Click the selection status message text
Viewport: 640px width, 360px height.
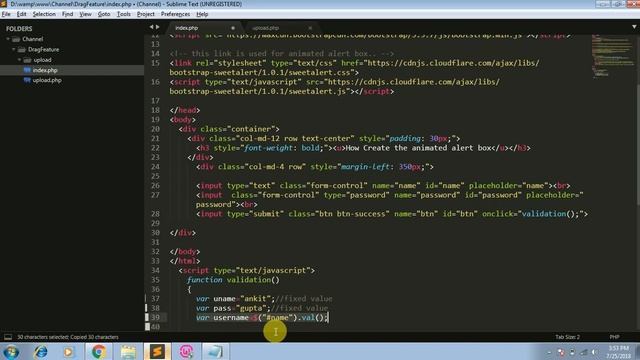point(68,337)
